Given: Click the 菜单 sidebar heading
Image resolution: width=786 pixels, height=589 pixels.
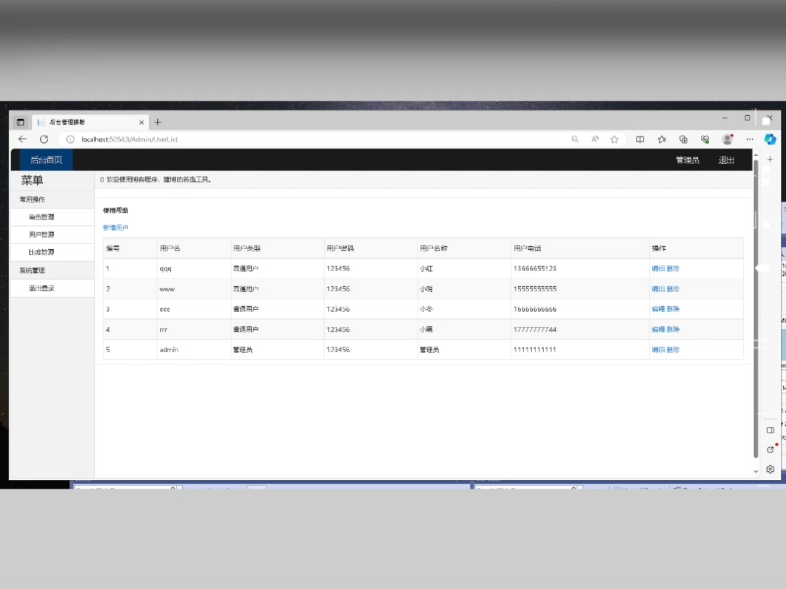Looking at the screenshot, I should pyautogui.click(x=32, y=180).
